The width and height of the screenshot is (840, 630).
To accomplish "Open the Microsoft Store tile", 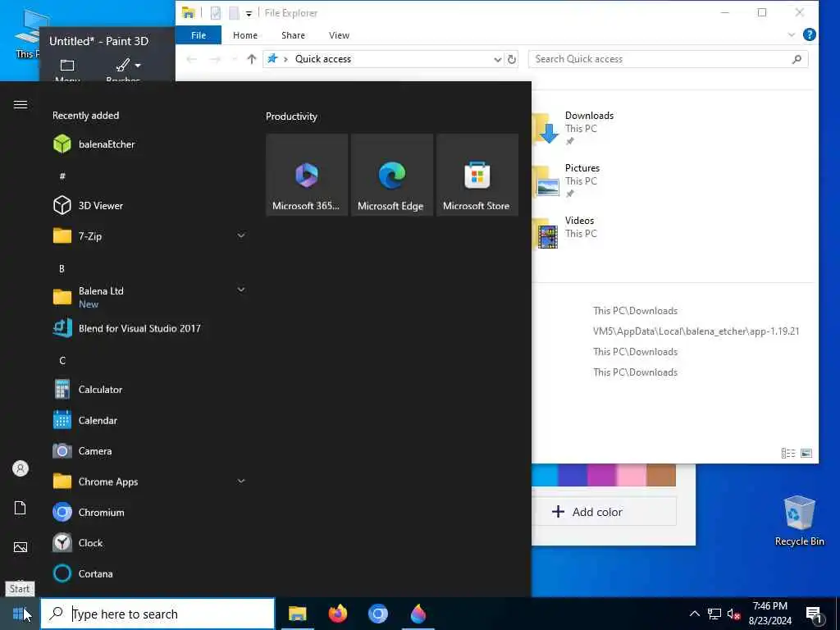I will pos(477,176).
